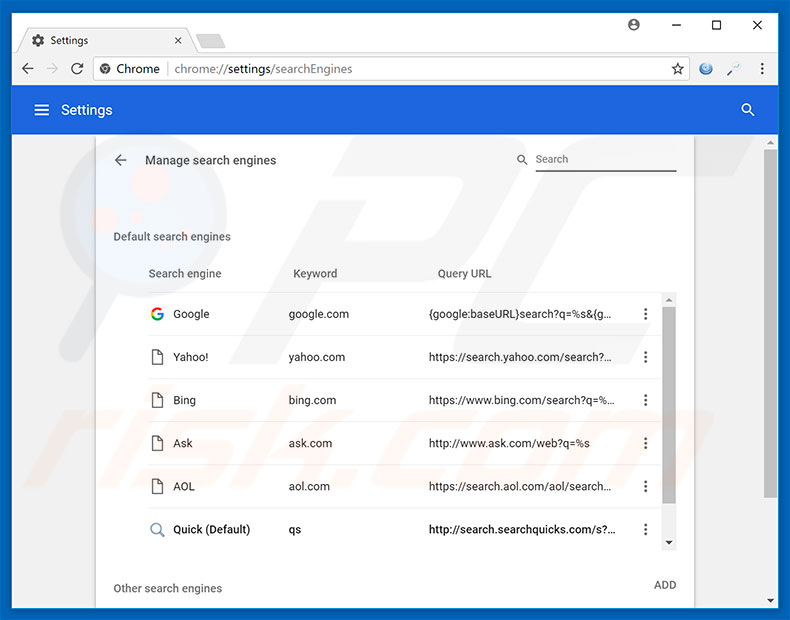This screenshot has width=790, height=620.
Task: Click the magnifier icon beside Quick (Default)
Action: pos(157,530)
